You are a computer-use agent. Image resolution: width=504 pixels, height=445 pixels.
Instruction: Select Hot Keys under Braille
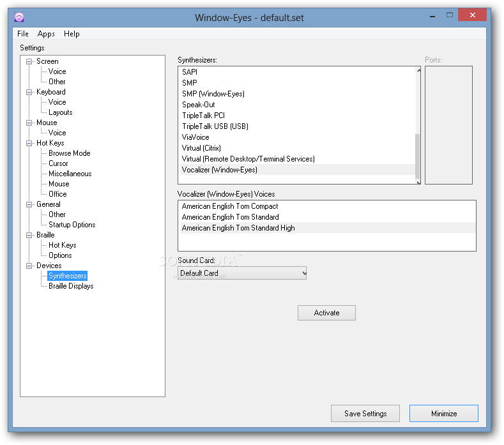coord(63,245)
